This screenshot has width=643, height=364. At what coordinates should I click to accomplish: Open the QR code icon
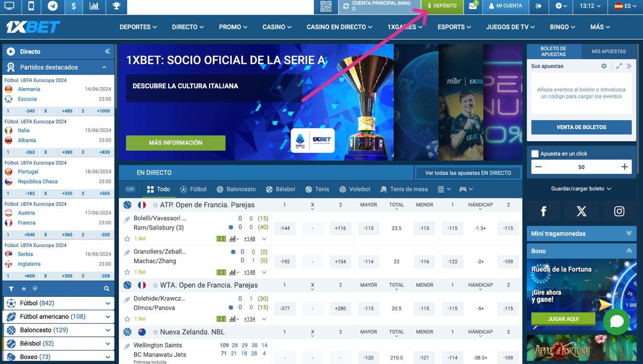click(326, 7)
